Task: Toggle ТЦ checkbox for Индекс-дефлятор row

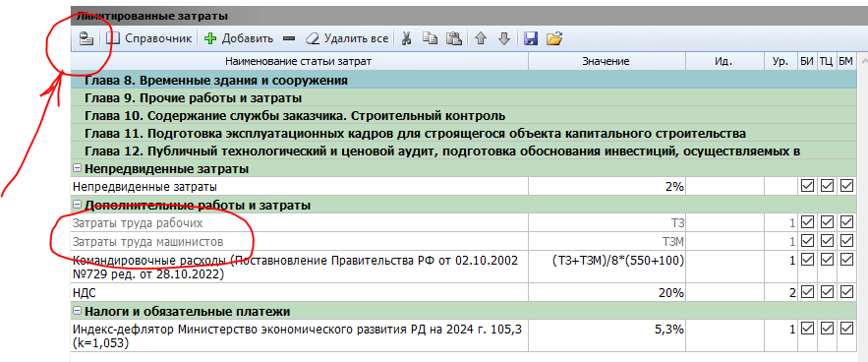Action: coord(827,329)
